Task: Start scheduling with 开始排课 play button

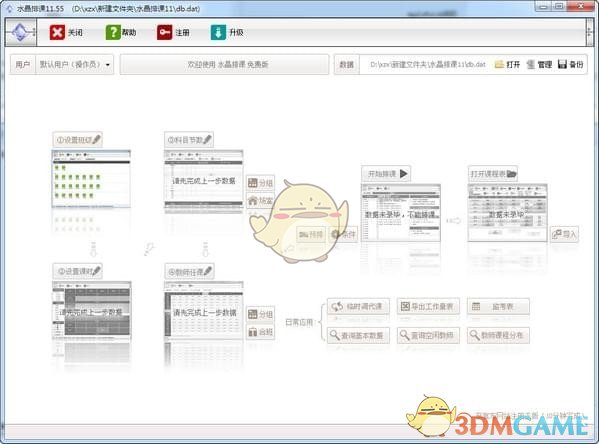Action: [386, 174]
